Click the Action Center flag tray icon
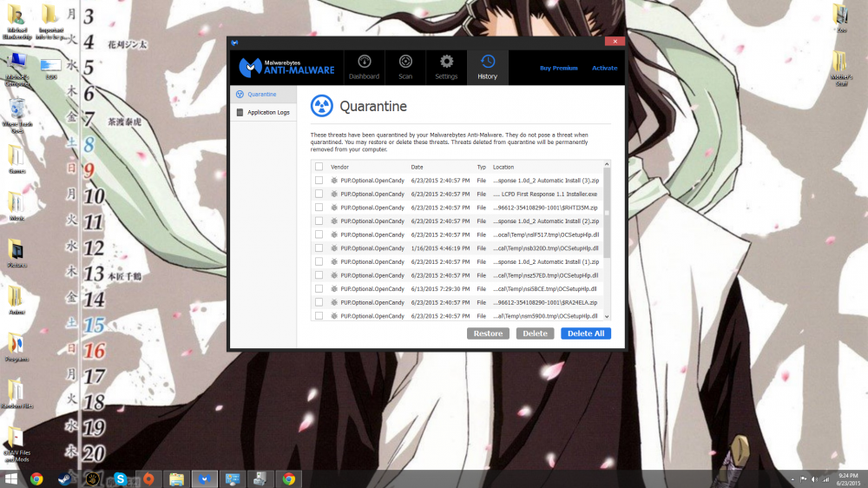The image size is (868, 488). [x=803, y=479]
